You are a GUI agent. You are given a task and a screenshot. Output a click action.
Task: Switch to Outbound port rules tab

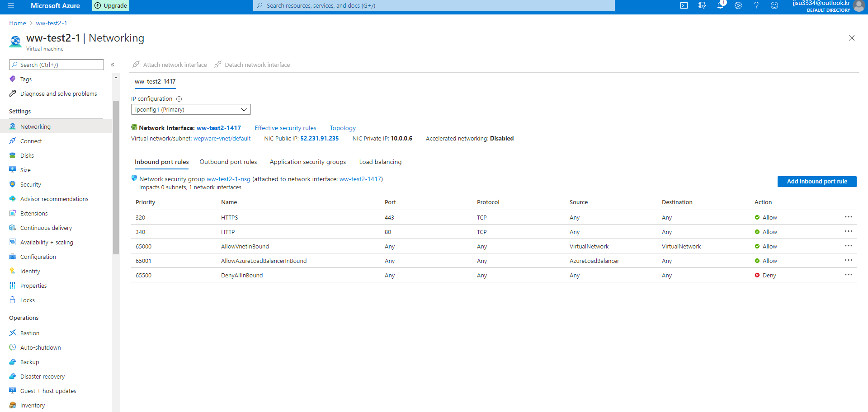coord(228,162)
